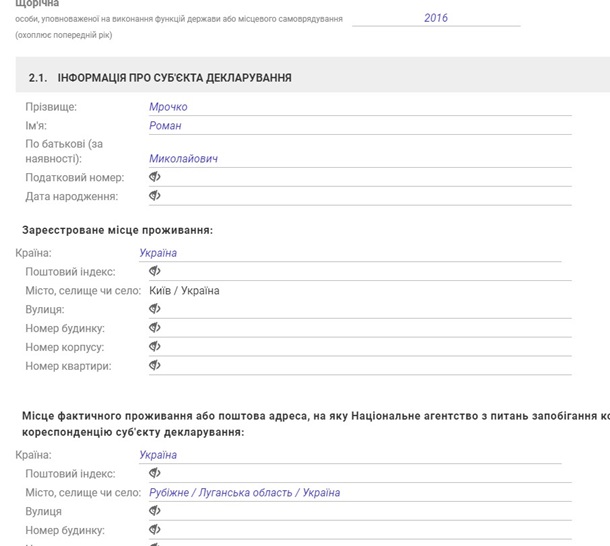The height and width of the screenshot is (546, 610).
Task: Click Рубіжне / Луганська область / Україна value
Action: tap(244, 493)
